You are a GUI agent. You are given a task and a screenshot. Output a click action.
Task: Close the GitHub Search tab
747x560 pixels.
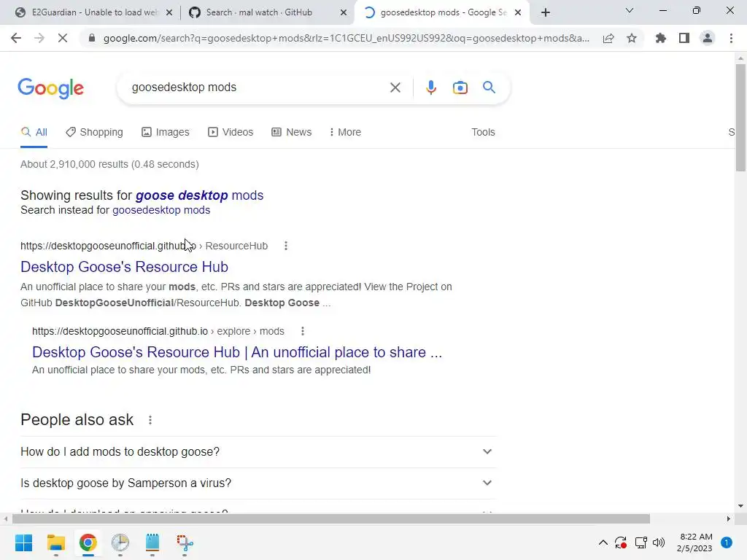[344, 13]
